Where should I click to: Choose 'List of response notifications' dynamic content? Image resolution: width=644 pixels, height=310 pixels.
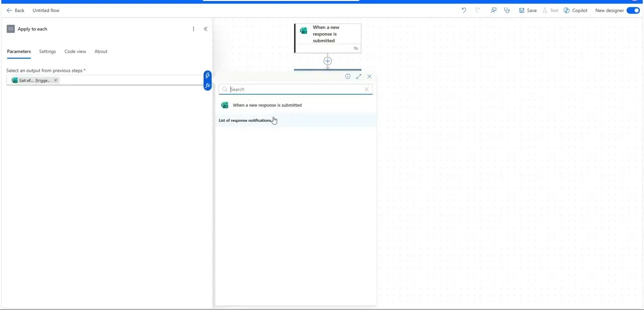pyautogui.click(x=296, y=120)
